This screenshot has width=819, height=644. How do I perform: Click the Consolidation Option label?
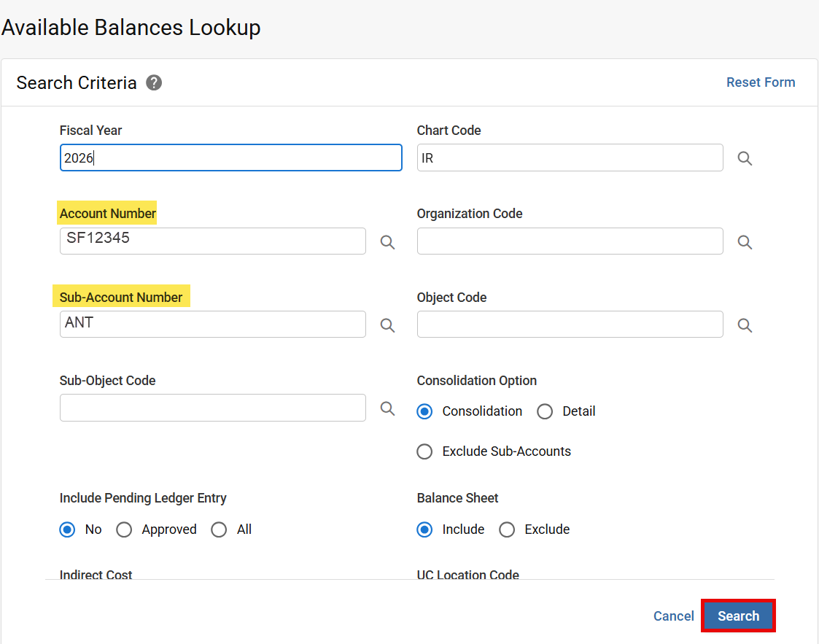476,381
